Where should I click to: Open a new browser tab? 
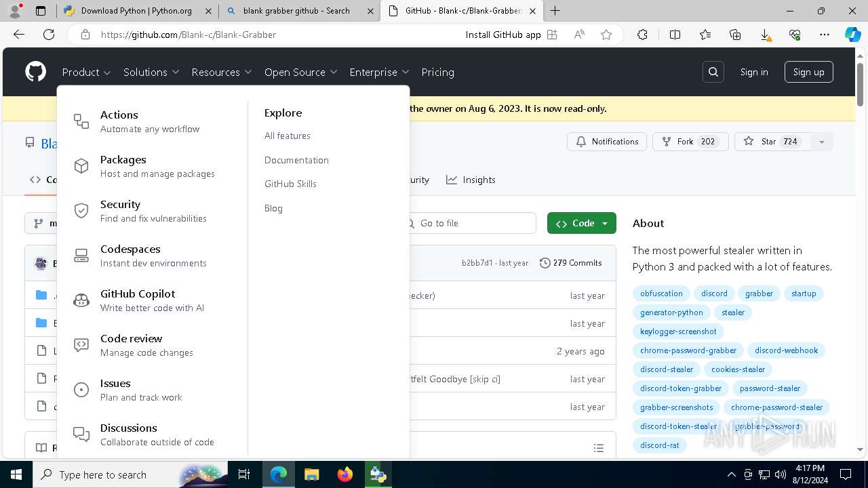(x=555, y=11)
